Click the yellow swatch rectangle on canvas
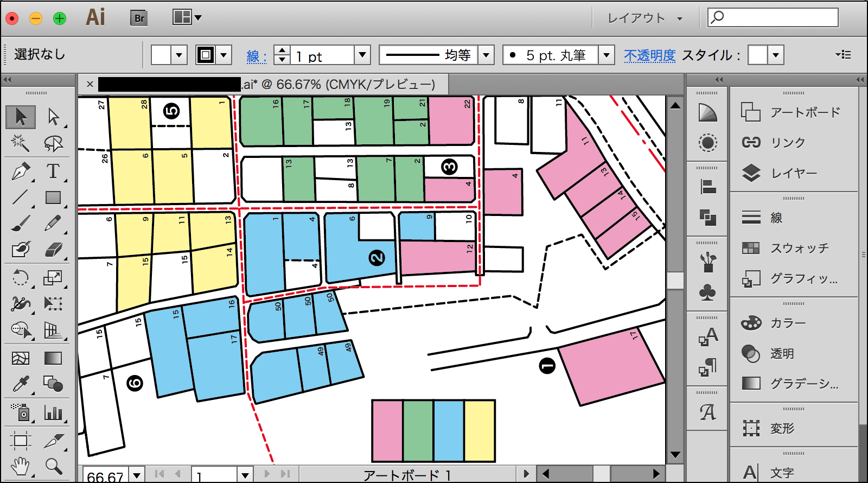 (480, 431)
